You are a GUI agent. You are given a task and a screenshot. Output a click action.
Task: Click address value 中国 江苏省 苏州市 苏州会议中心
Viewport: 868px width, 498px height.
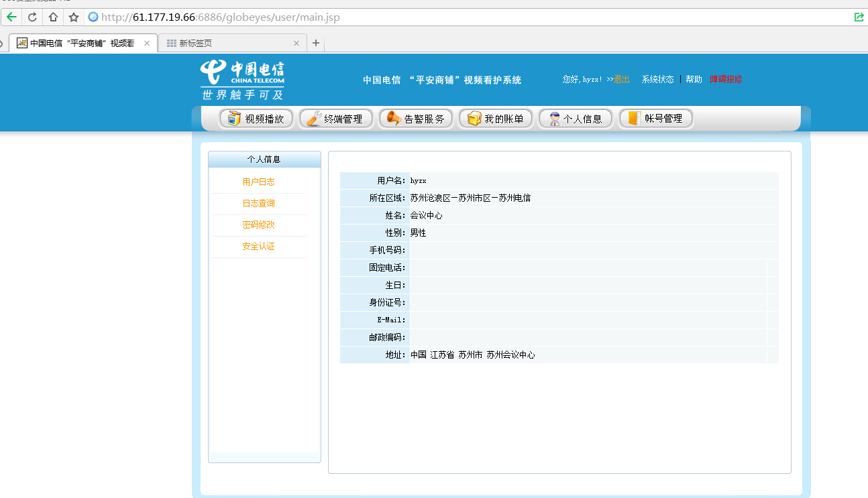(x=473, y=355)
